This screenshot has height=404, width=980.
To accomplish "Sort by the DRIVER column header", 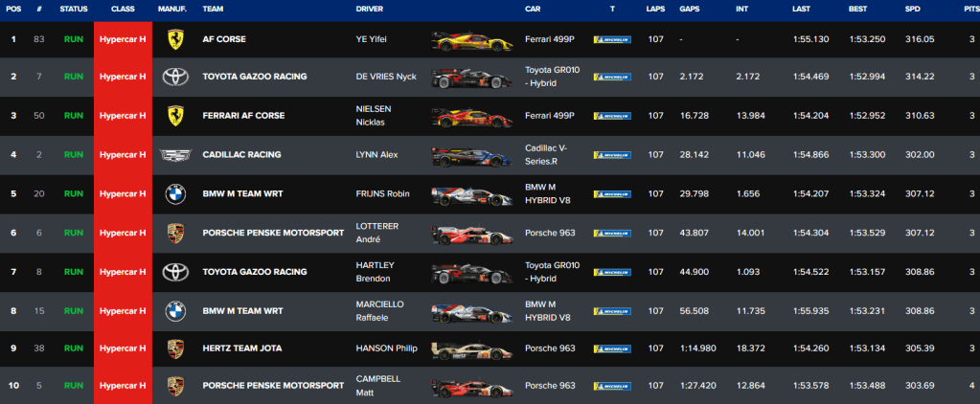I will [x=370, y=10].
